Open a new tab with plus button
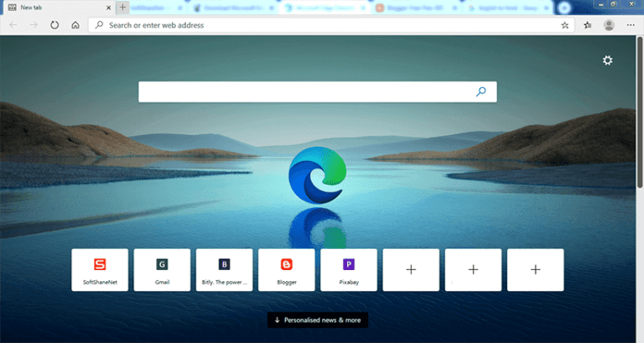 point(122,8)
